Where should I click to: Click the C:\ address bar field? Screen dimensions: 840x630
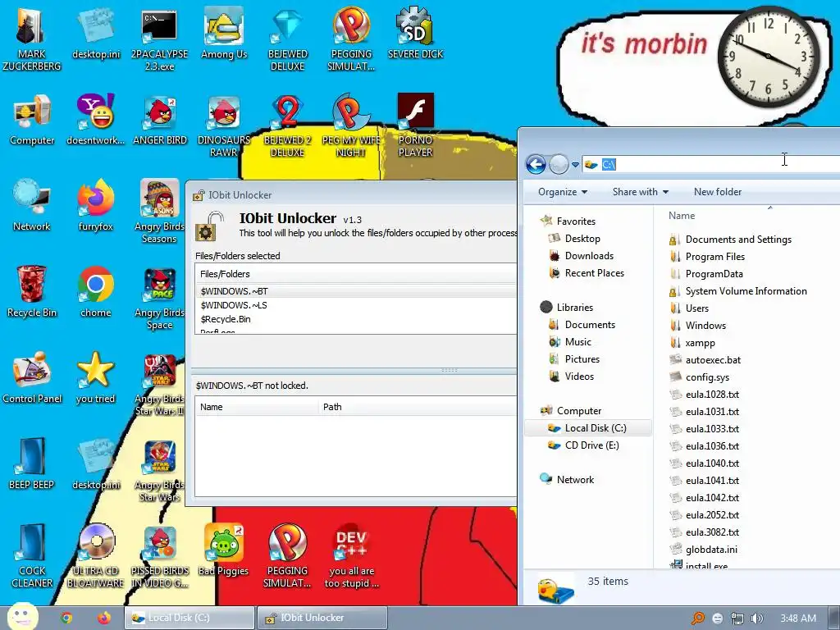(713, 164)
